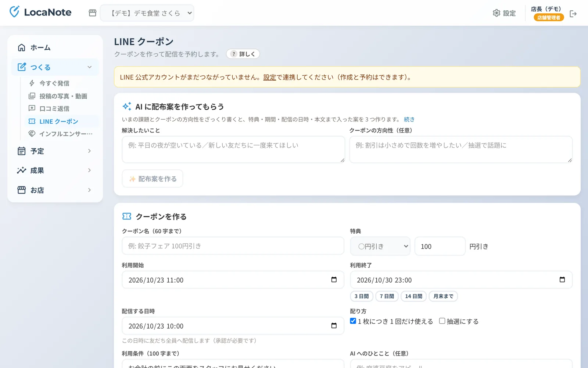
Task: Click the logout icon
Action: point(573,14)
